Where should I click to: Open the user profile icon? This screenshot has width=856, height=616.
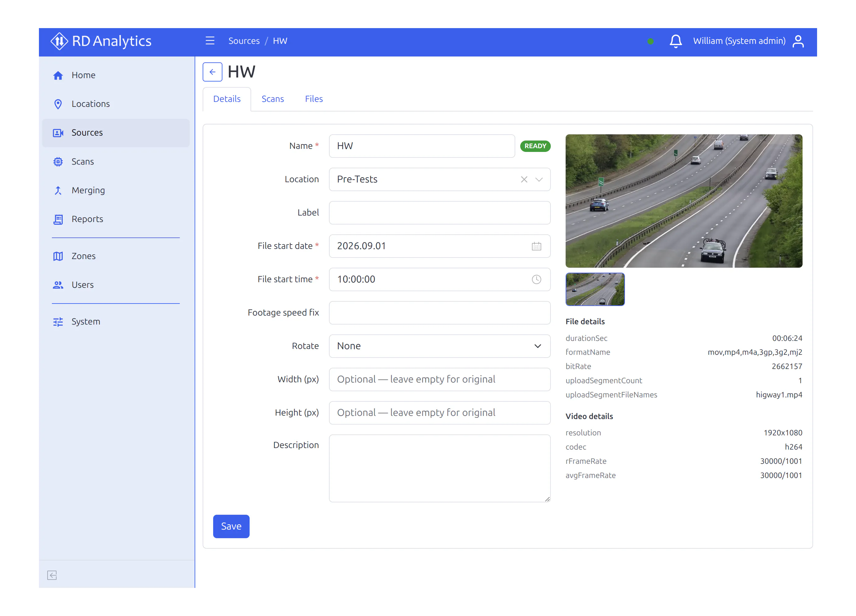798,41
